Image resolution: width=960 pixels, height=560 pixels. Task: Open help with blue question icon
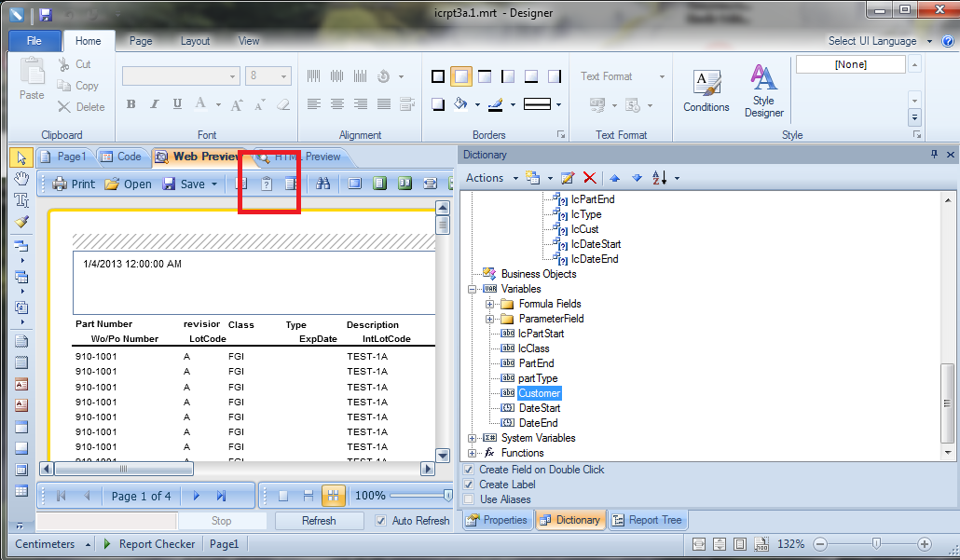coord(947,41)
